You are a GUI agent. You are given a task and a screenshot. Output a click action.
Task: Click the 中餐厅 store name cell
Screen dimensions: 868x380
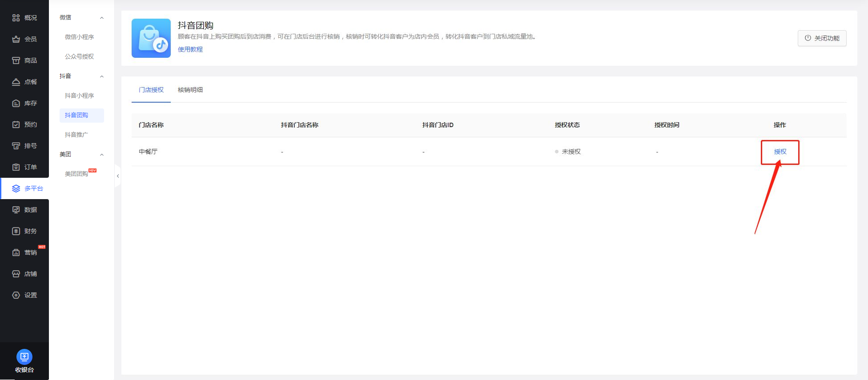click(x=148, y=152)
